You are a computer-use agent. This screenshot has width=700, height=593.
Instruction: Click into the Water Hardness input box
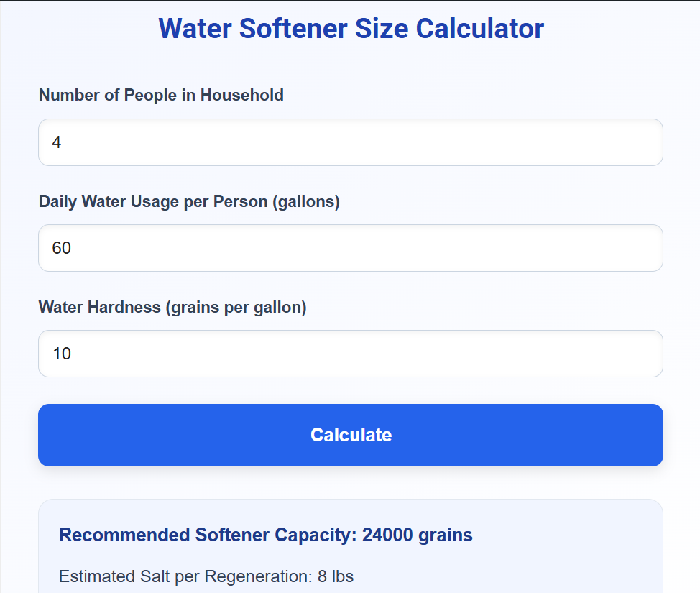click(x=351, y=354)
